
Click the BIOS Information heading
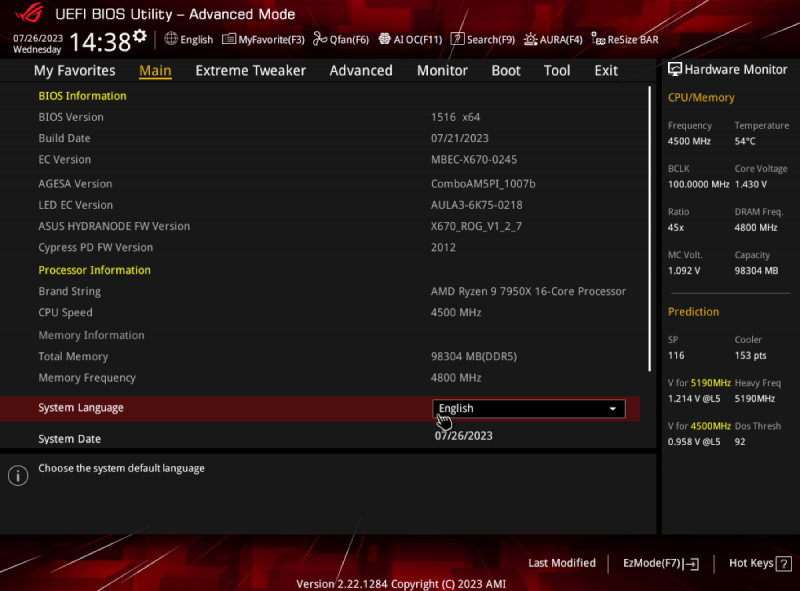coord(82,96)
